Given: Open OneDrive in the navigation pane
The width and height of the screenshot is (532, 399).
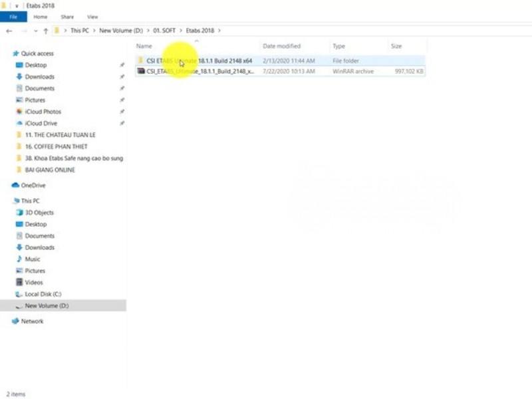Looking at the screenshot, I should 33,186.
